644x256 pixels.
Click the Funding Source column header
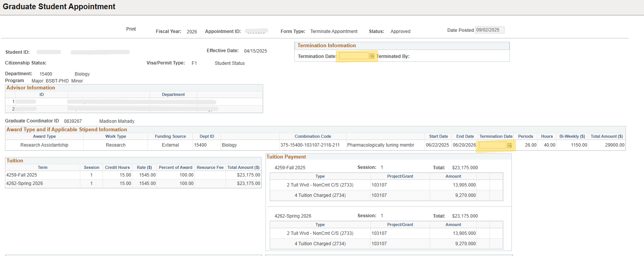tap(170, 136)
